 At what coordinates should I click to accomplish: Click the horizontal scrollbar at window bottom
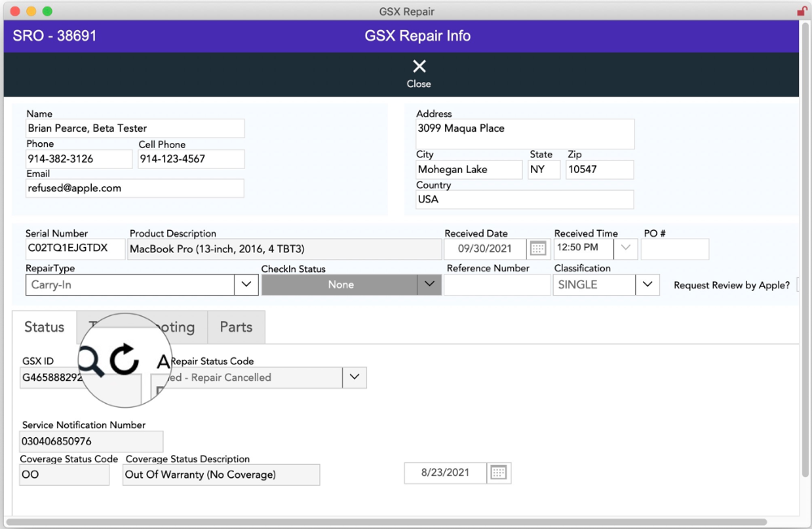tap(386, 522)
